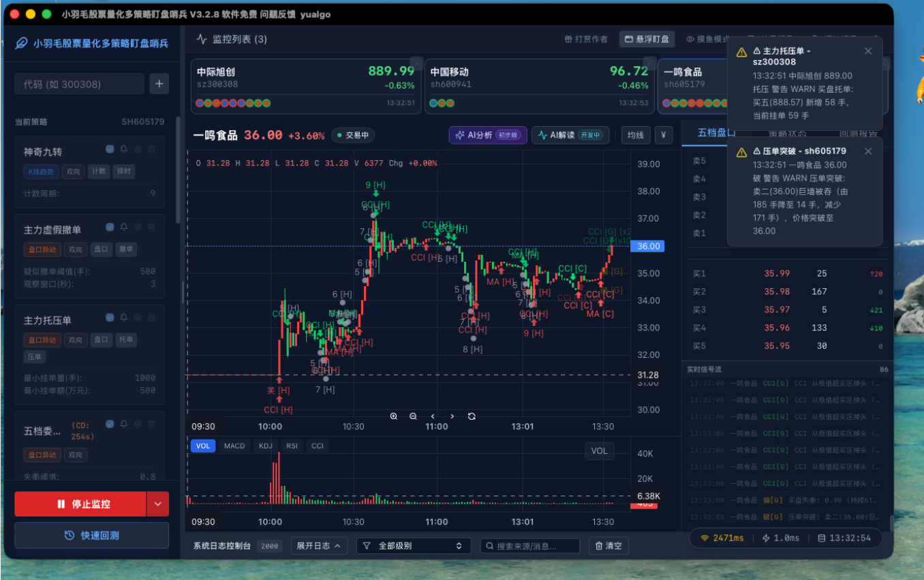Toggle the 主力托压单 strategy checkbox

coord(110,318)
